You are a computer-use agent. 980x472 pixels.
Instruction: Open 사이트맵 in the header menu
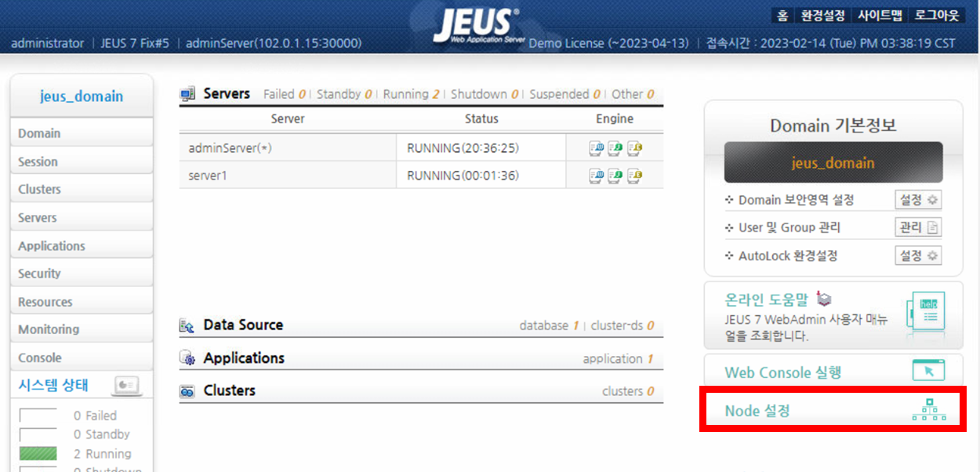(x=880, y=15)
